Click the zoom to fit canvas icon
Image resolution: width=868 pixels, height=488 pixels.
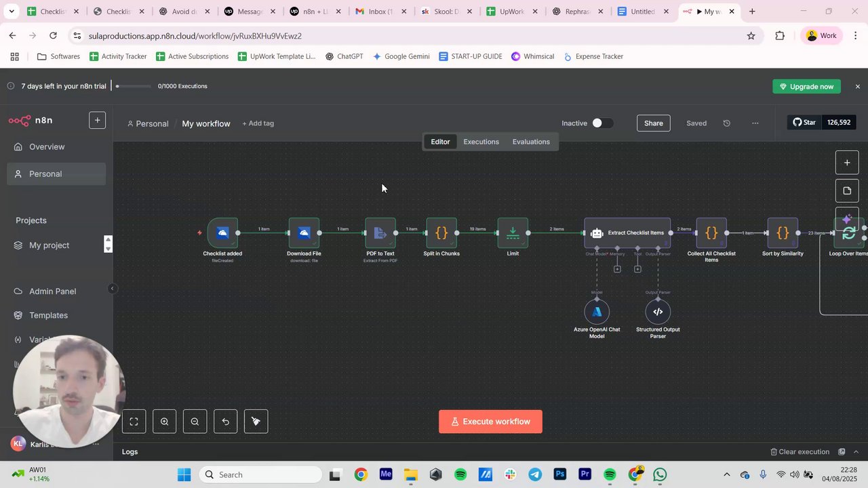click(134, 422)
